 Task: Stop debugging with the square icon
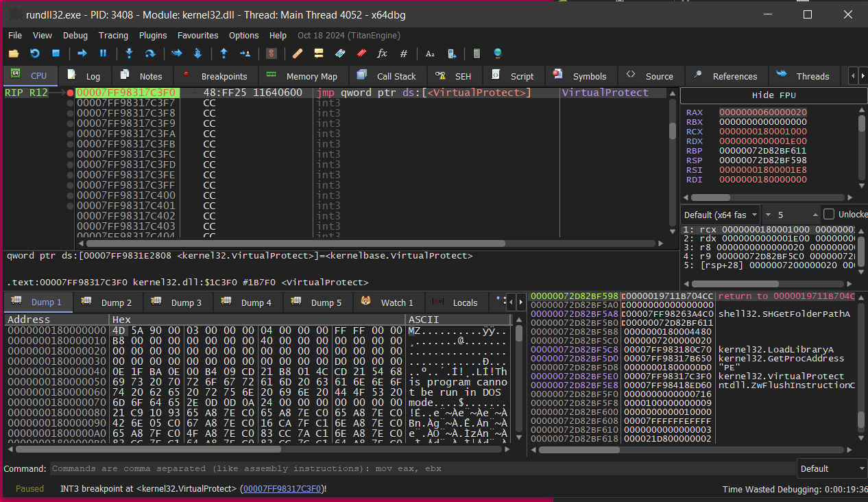pos(56,53)
